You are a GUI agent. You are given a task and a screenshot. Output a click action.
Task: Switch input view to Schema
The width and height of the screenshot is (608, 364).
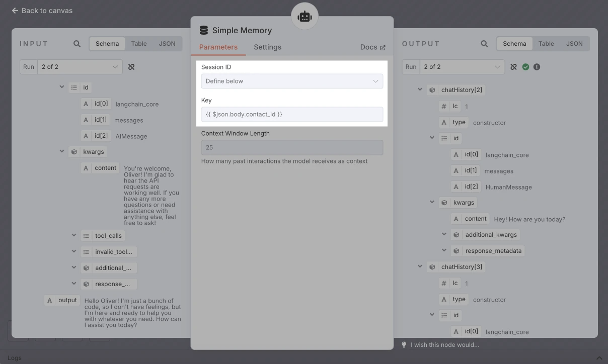point(107,44)
